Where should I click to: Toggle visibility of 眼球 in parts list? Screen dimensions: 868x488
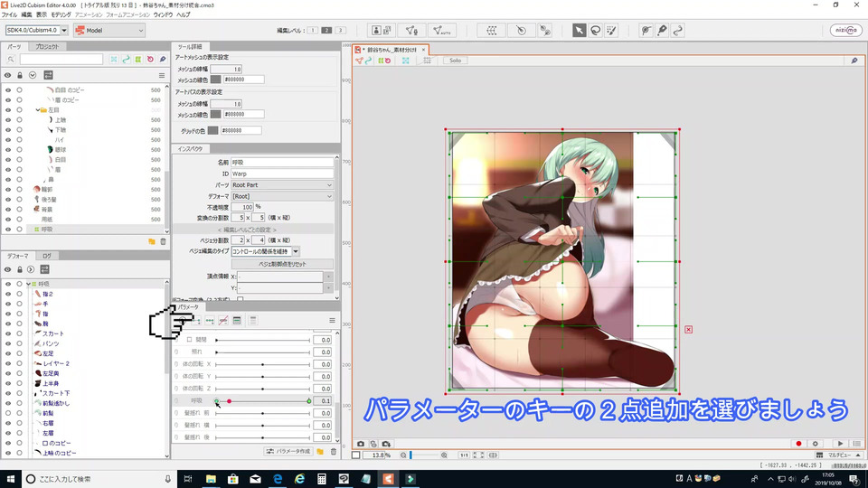coord(8,149)
